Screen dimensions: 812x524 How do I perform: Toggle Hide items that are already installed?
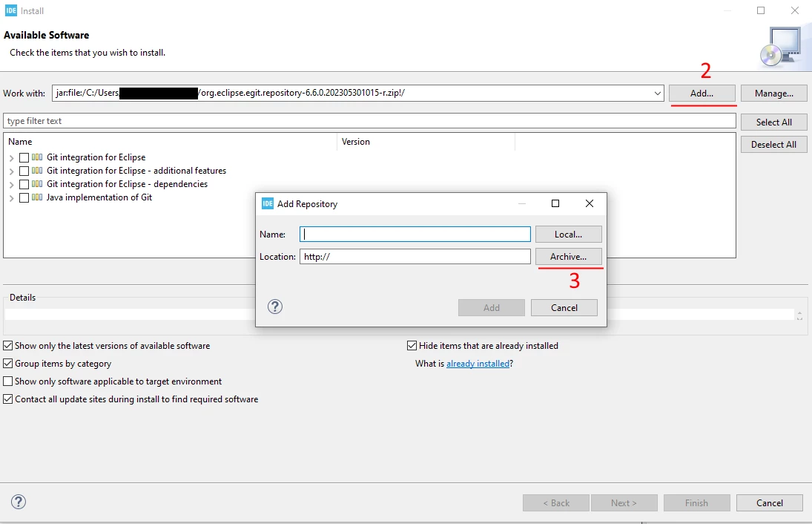[x=412, y=346]
